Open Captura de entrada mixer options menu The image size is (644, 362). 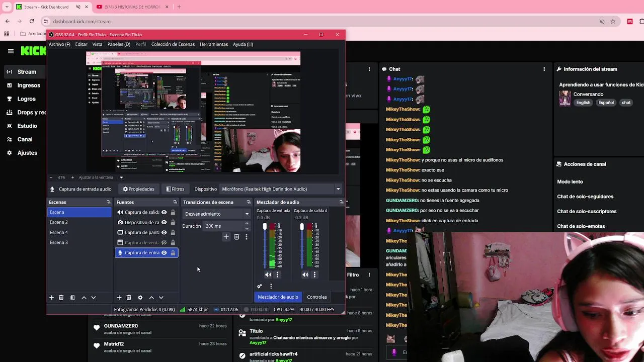[x=277, y=275]
